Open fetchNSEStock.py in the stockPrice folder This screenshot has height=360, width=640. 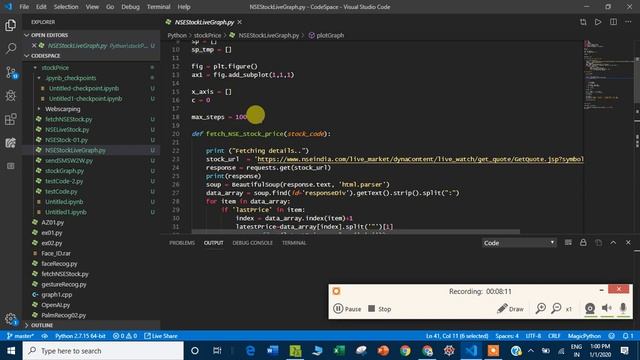(69, 119)
